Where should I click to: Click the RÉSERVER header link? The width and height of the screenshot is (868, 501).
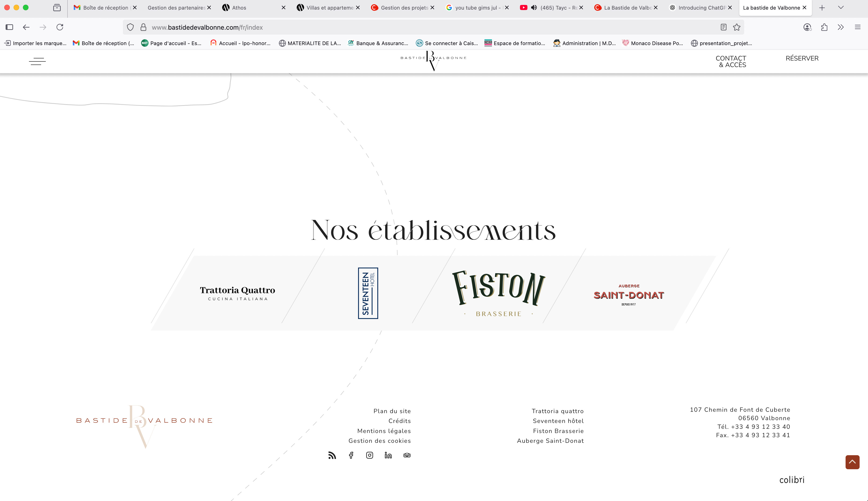[802, 58]
